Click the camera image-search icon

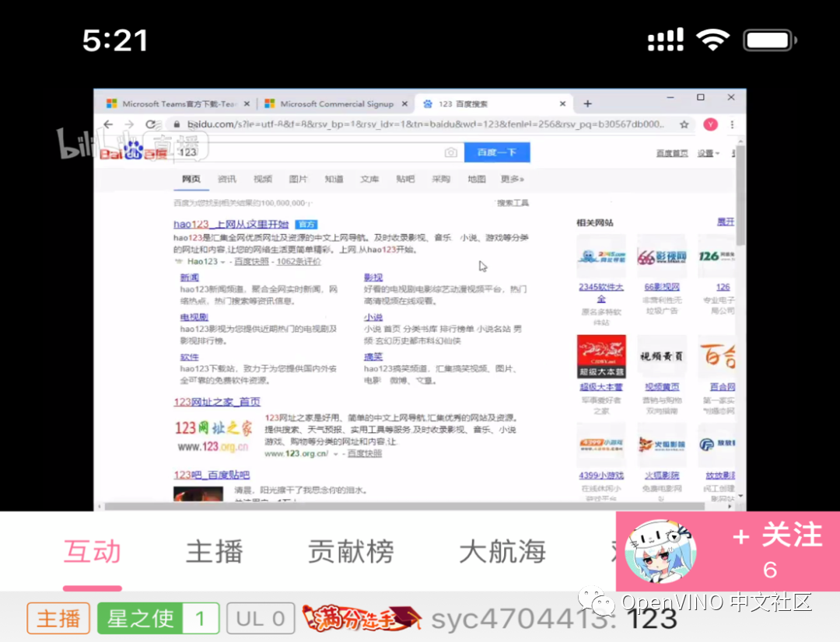click(x=451, y=152)
